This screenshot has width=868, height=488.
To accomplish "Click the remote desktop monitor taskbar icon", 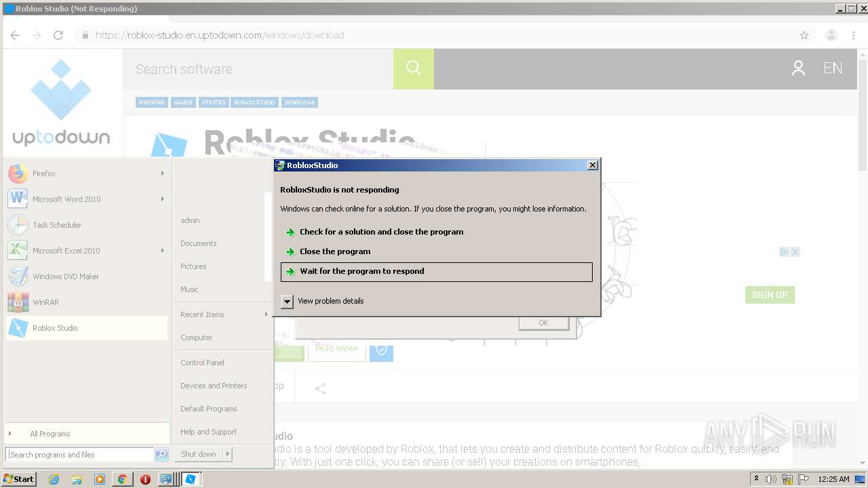I will [x=167, y=479].
